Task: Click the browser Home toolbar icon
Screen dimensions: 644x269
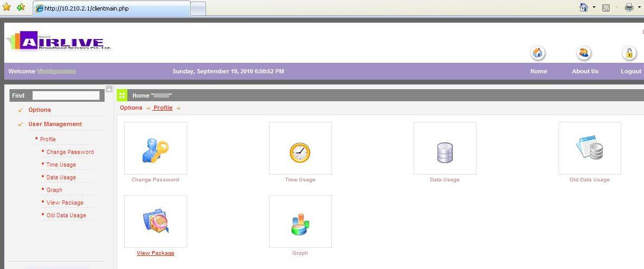Action: point(584,7)
